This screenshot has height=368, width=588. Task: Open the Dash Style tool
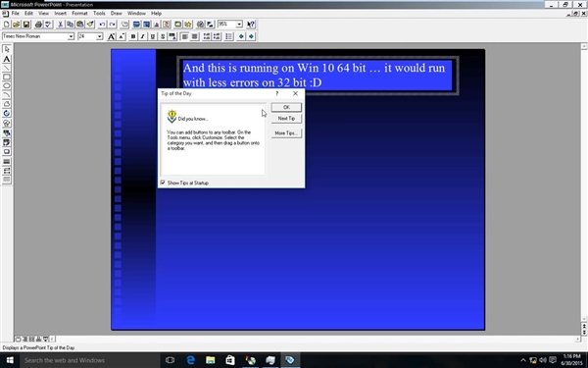tap(7, 180)
